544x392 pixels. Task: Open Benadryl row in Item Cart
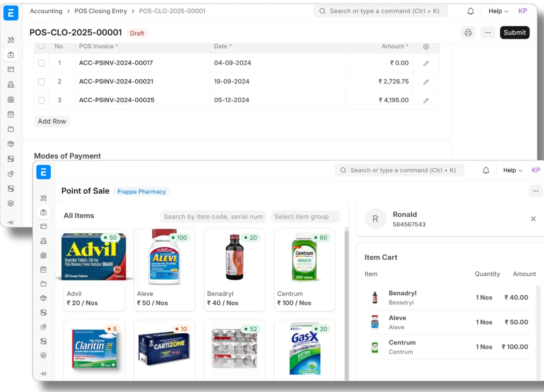tap(449, 298)
